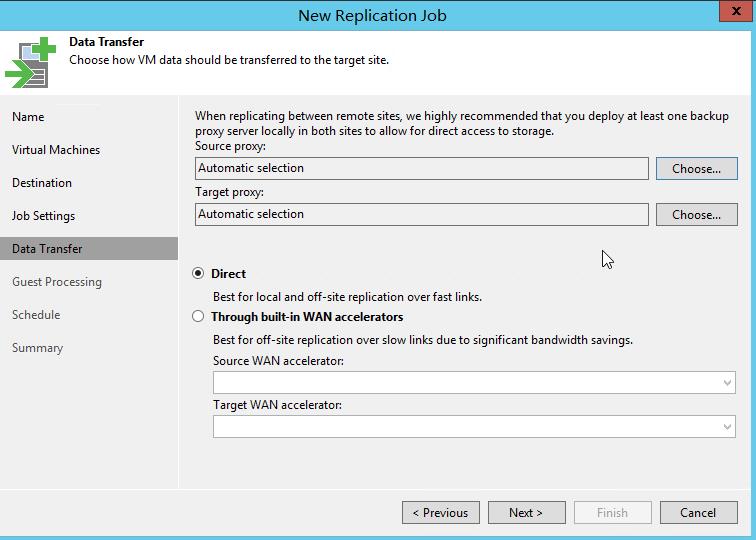
Task: Click the 'Source WAN accelerator:' label
Action: pyautogui.click(x=278, y=361)
